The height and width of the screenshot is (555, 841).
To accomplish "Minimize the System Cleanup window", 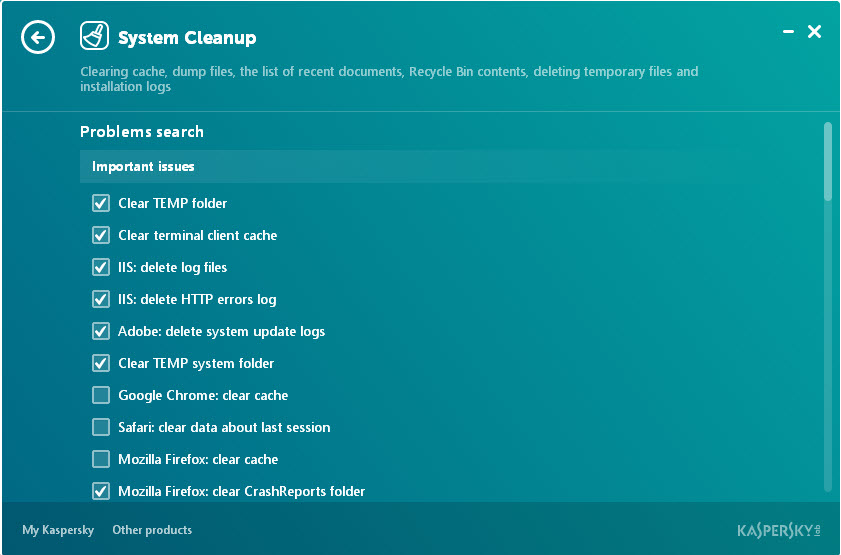I will pyautogui.click(x=788, y=32).
